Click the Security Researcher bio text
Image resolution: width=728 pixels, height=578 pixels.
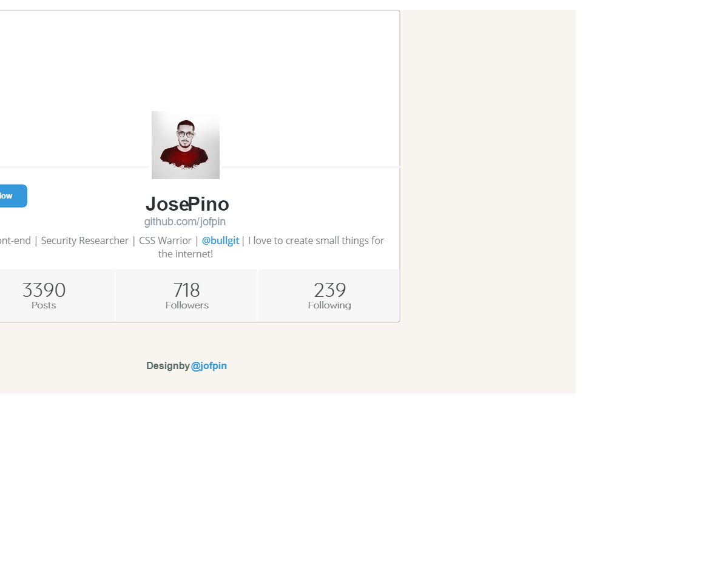[85, 240]
